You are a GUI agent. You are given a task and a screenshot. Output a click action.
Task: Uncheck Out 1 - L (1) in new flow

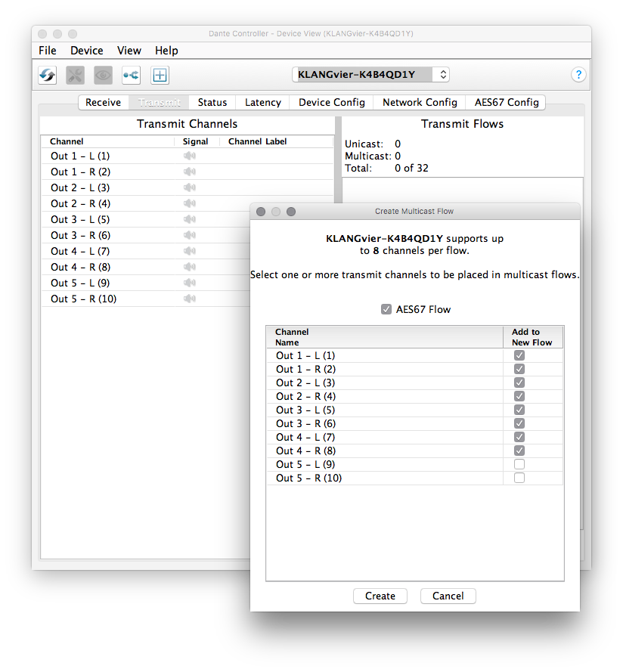click(x=519, y=355)
